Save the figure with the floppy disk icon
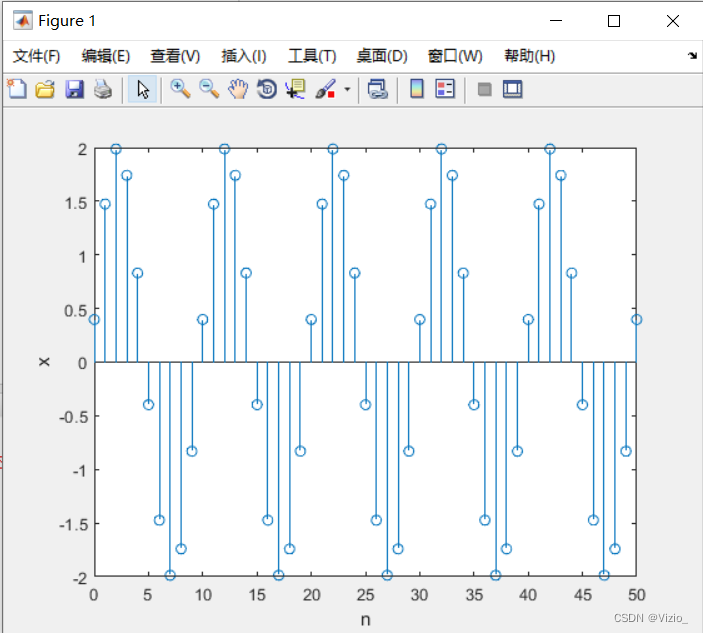703x633 pixels. [x=74, y=89]
